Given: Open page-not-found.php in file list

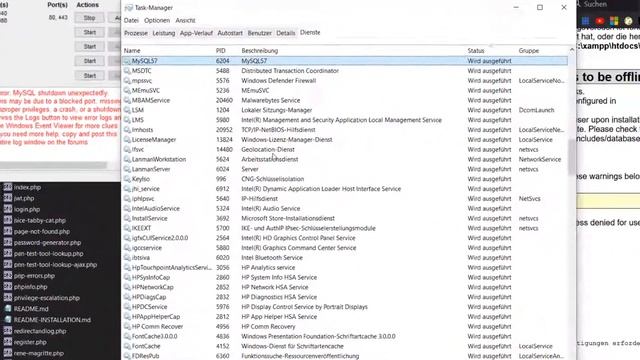Looking at the screenshot, I should [42, 231].
